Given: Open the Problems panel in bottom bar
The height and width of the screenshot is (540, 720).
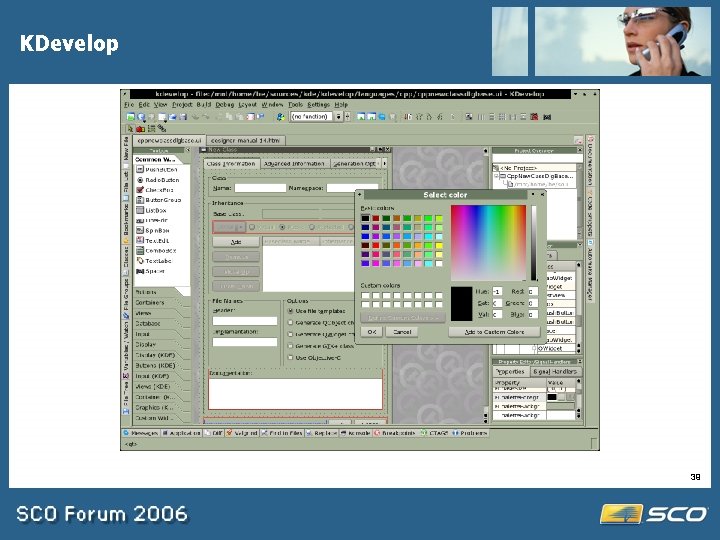Looking at the screenshot, I should [x=470, y=433].
